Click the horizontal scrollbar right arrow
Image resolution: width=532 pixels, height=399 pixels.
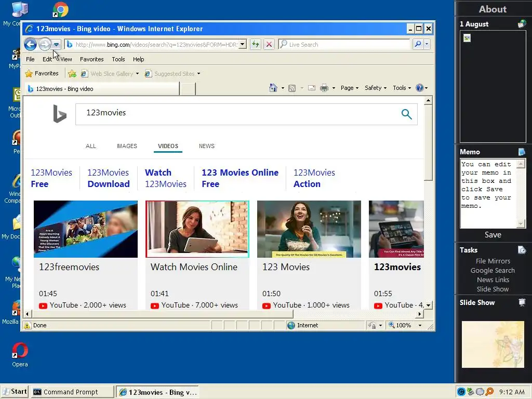pyautogui.click(x=420, y=314)
